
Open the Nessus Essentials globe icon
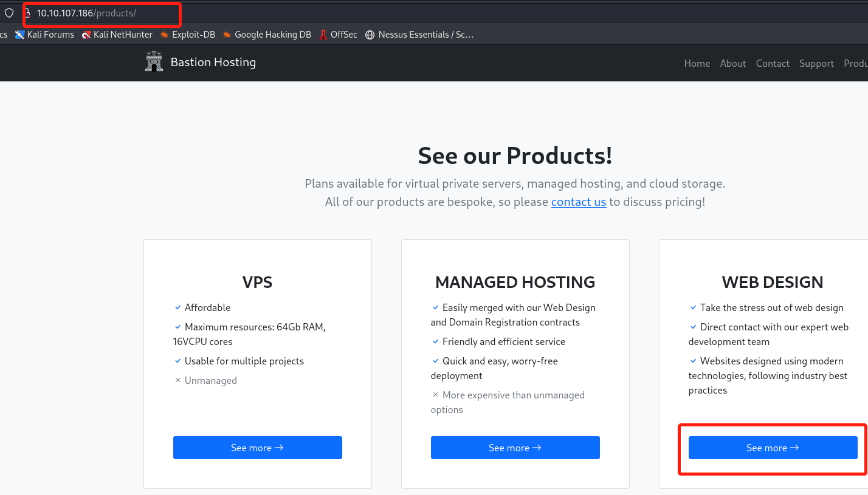[x=370, y=35]
